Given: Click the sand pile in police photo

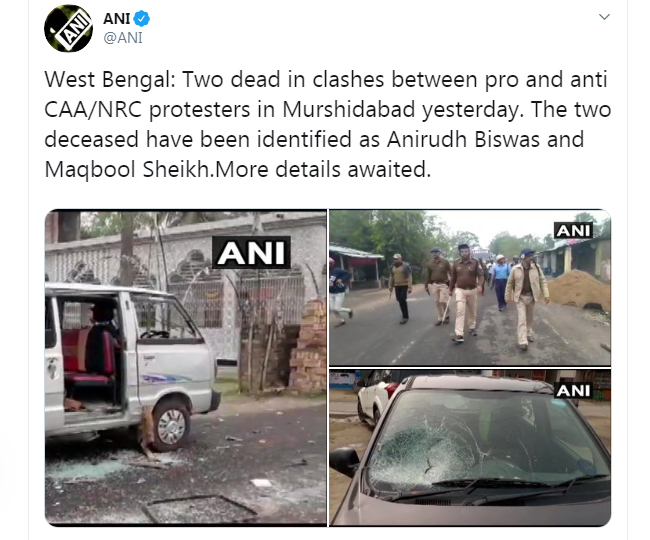Looking at the screenshot, I should pos(578,291).
